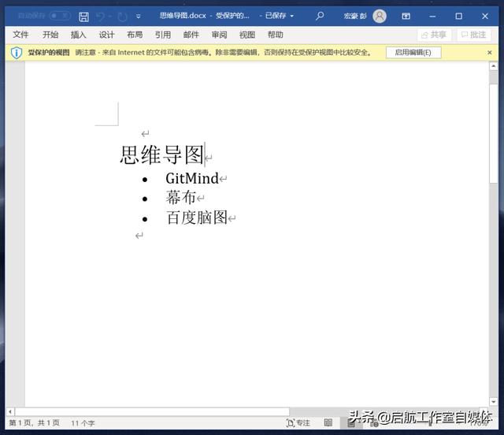Minimize the Word window
Image resolution: width=504 pixels, height=435 pixels.
pos(432,16)
